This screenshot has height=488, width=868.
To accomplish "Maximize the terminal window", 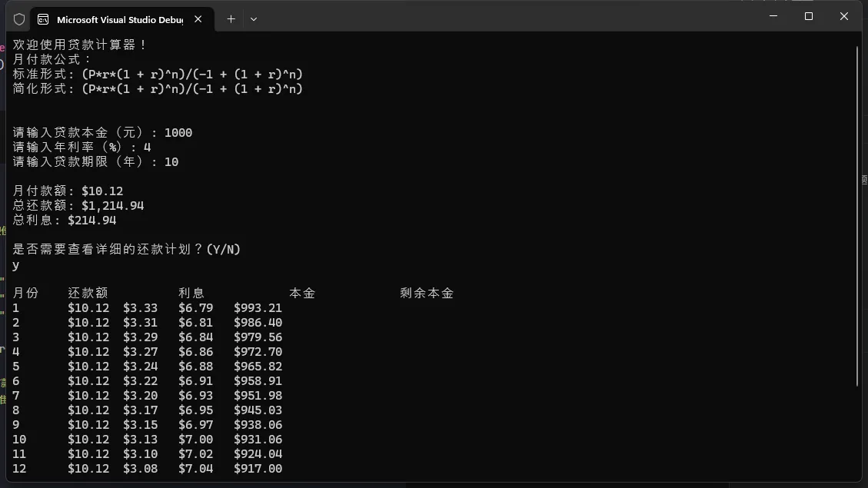I will click(x=808, y=16).
